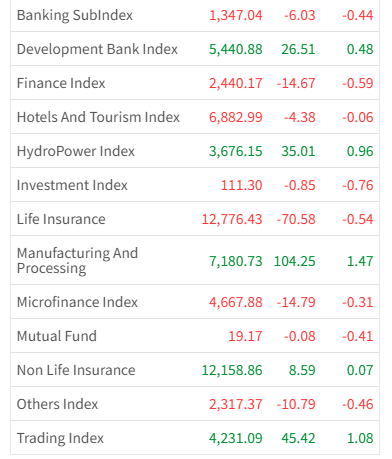Open the Trading Index row
This screenshot has width=392, height=459.
[195, 438]
